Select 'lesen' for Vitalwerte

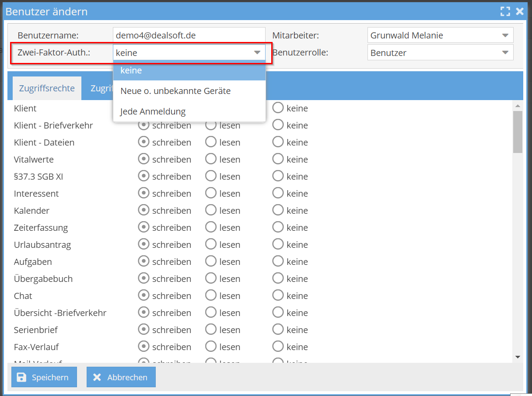[x=211, y=160]
